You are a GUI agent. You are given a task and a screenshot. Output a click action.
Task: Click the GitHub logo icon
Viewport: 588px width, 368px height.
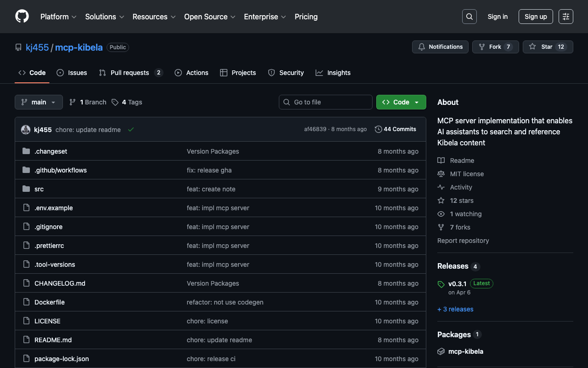click(x=22, y=17)
